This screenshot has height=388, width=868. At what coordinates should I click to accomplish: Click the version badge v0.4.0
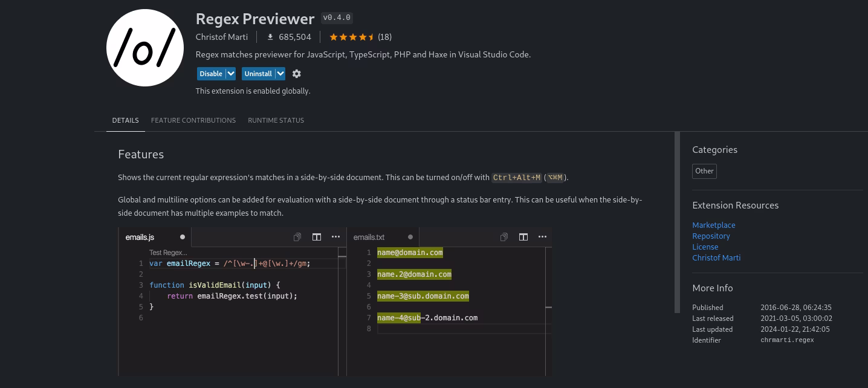[337, 18]
